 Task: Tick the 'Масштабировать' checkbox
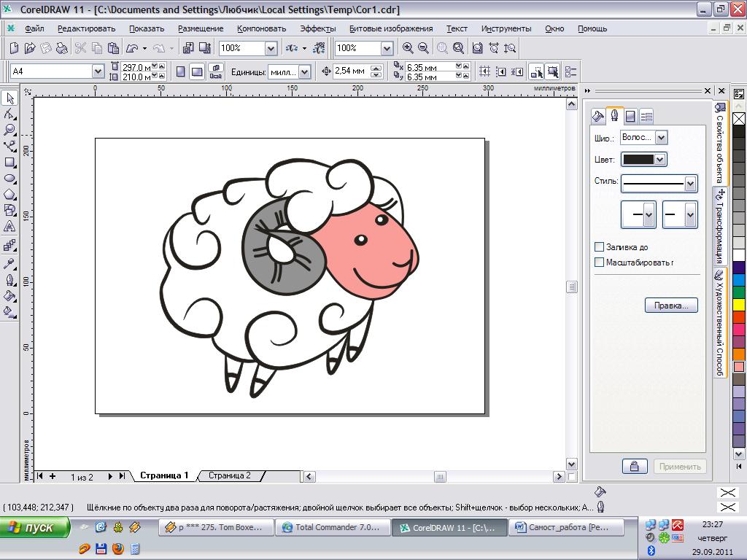[x=600, y=262]
